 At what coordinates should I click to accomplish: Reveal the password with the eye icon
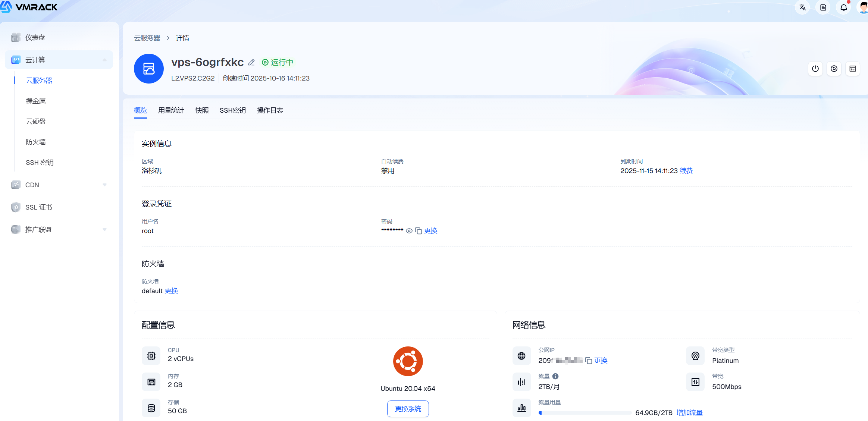point(409,231)
